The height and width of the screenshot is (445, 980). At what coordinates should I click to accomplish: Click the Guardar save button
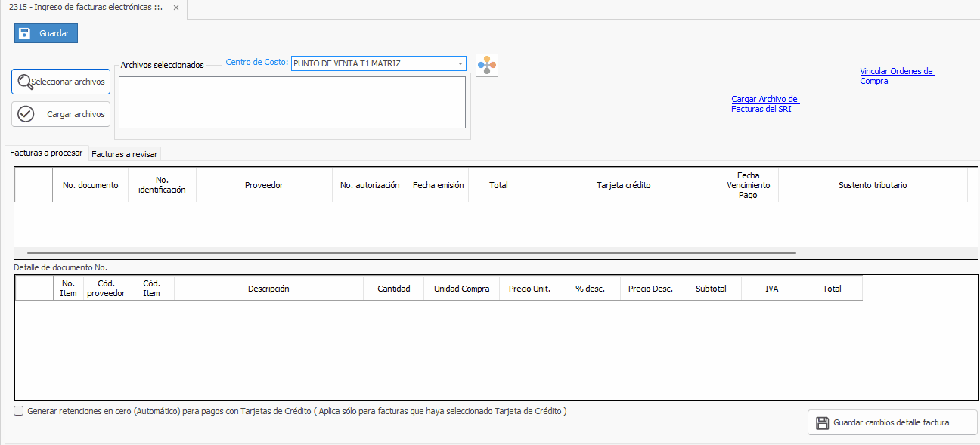coord(46,33)
